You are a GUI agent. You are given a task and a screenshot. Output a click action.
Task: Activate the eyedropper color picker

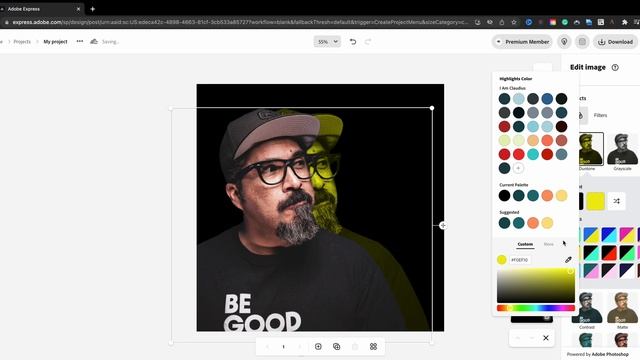coord(568,260)
